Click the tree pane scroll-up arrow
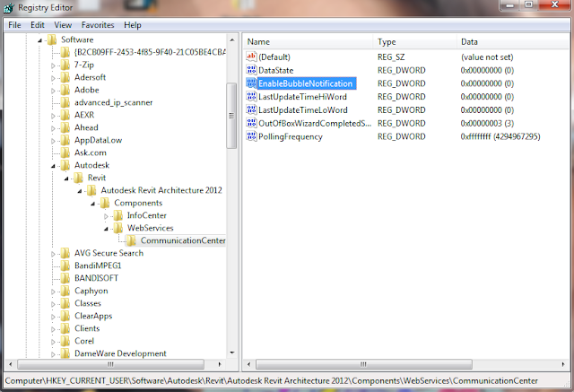 [231, 39]
